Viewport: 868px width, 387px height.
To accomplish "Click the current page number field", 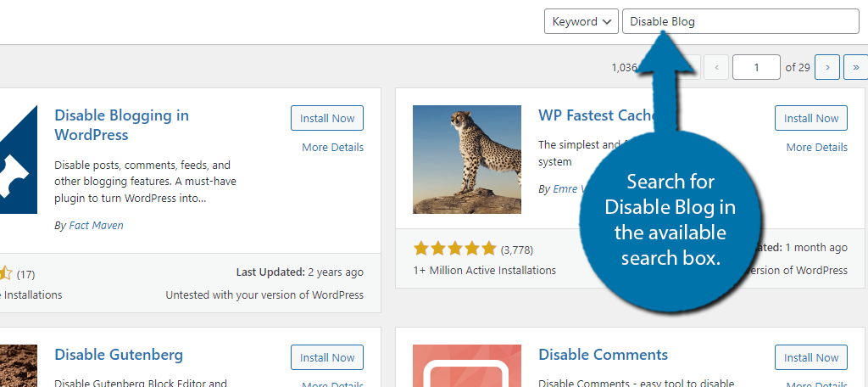I will (x=756, y=67).
